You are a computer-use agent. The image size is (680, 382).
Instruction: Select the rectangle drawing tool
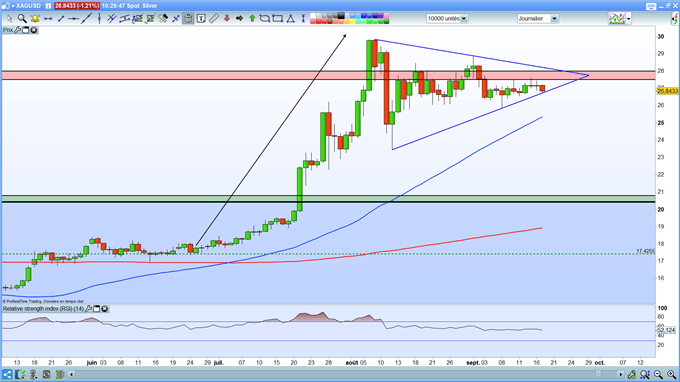(x=278, y=19)
